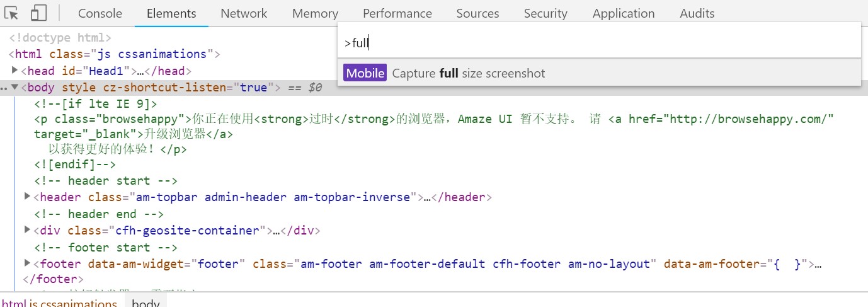Image resolution: width=868 pixels, height=307 pixels.
Task: Toggle the device toolbar icon
Action: [x=38, y=13]
